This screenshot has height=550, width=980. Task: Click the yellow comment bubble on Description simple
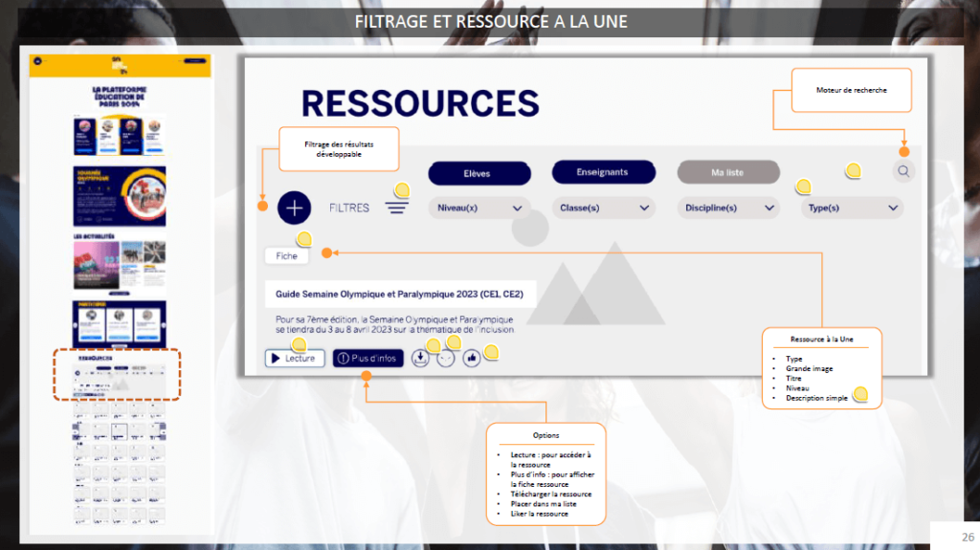(860, 393)
